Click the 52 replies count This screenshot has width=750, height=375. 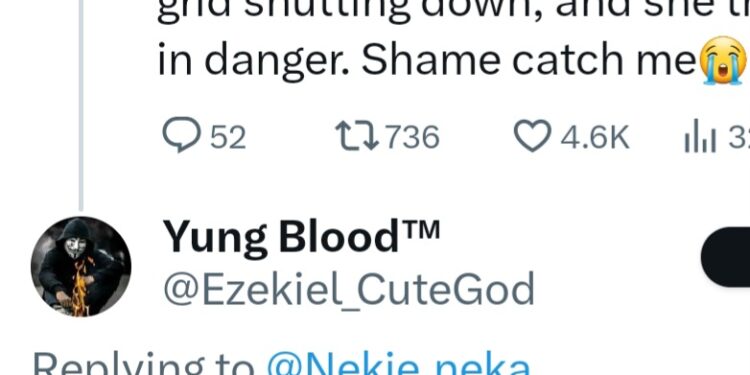[228, 137]
